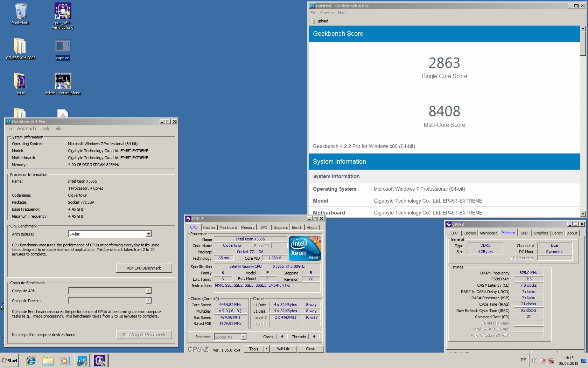Screen dimensions: 588x368
Task: Click the Core Speed 4454.82 MHz field
Action: pos(230,305)
